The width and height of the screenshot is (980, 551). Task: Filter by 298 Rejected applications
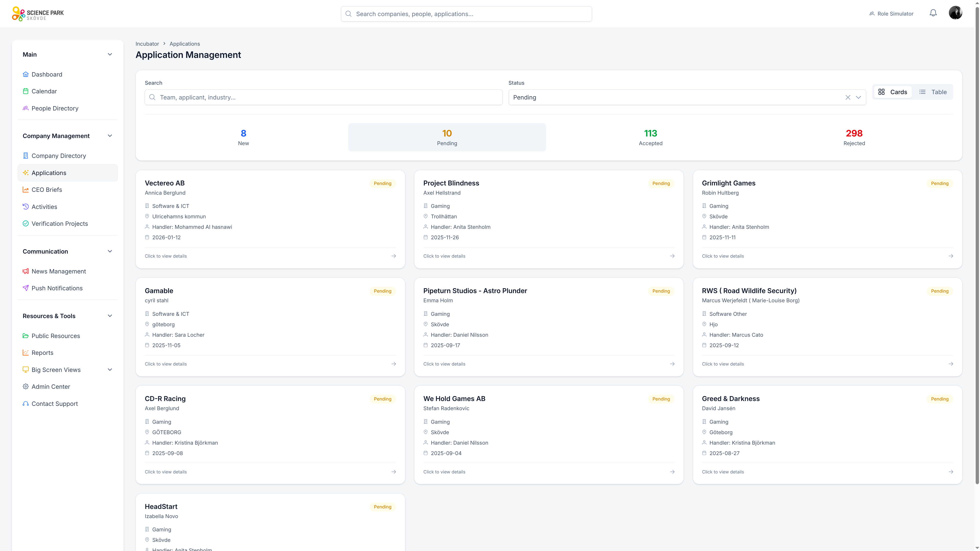[x=854, y=137]
